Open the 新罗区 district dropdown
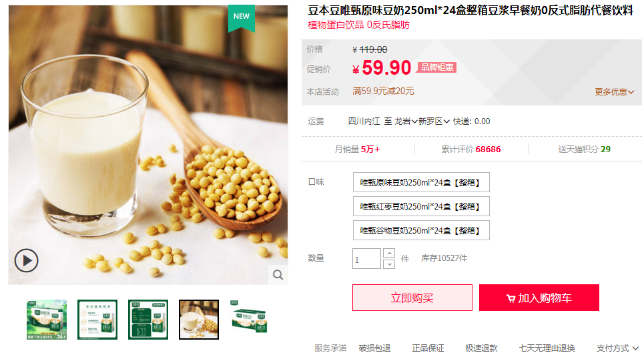 point(434,121)
